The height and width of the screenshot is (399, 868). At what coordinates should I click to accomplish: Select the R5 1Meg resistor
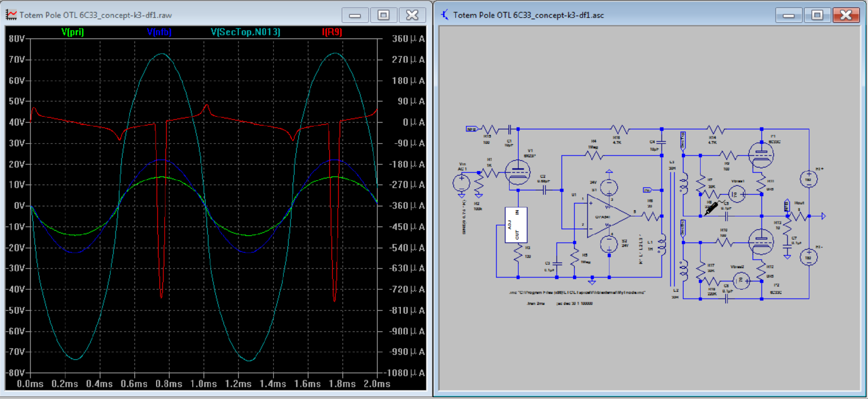click(575, 258)
